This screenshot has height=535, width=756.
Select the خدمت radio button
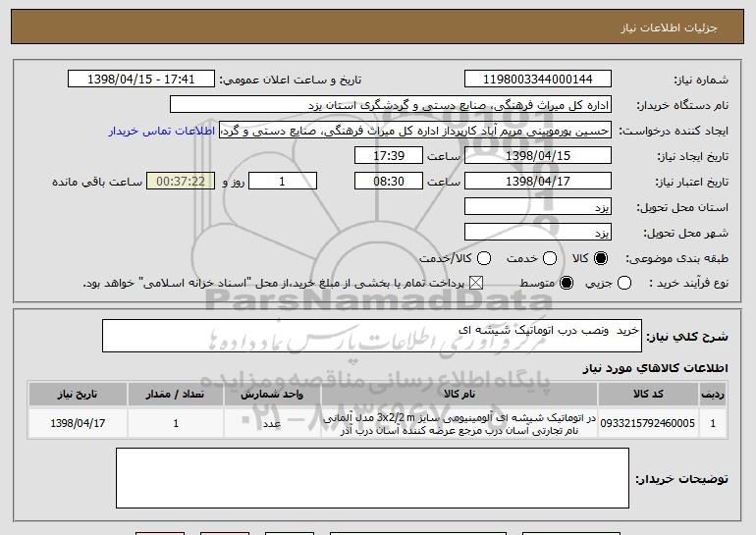click(x=550, y=259)
